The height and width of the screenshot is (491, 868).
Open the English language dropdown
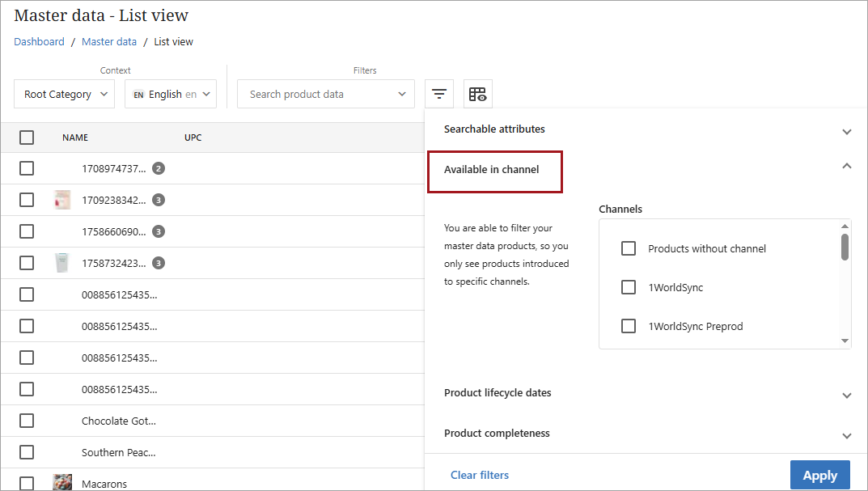171,94
